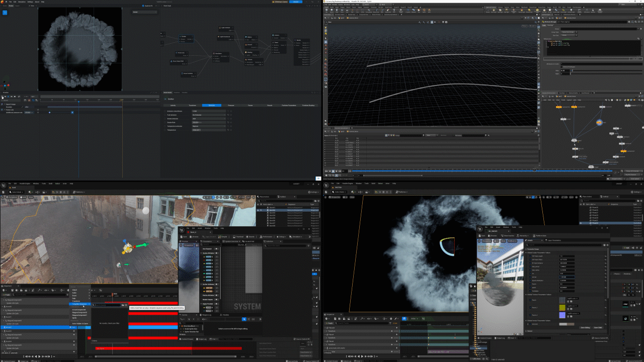Click the blue icon under the EmberGen menu bar
Image resolution: width=644 pixels, height=362 pixels.
coord(5,12)
